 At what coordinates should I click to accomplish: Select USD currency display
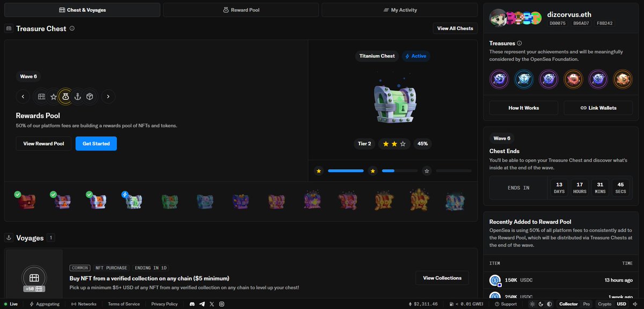621,304
